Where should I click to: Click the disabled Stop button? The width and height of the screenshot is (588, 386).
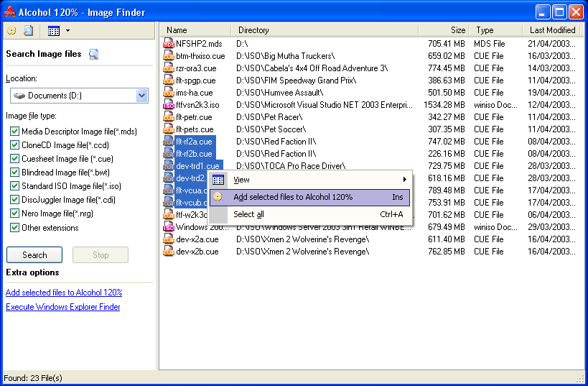(101, 255)
